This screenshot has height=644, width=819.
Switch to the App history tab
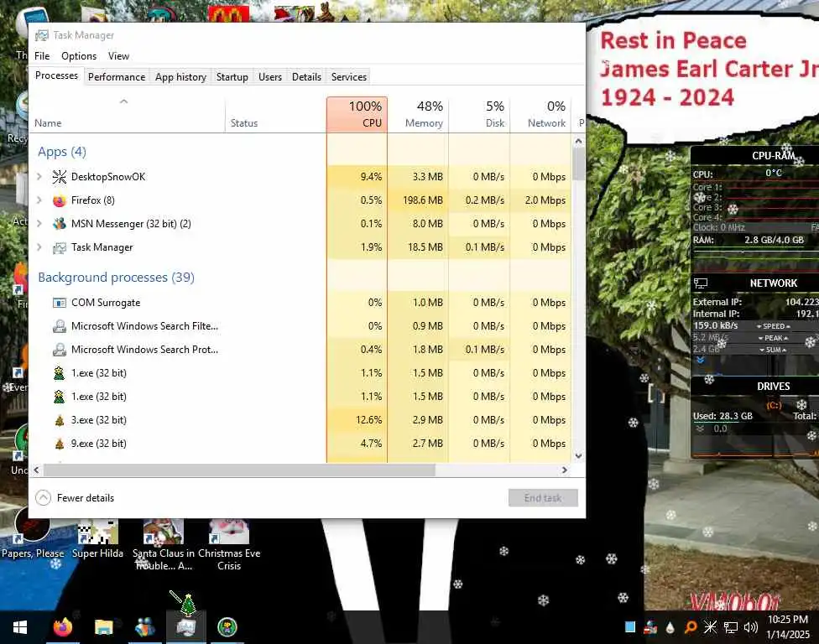point(180,76)
